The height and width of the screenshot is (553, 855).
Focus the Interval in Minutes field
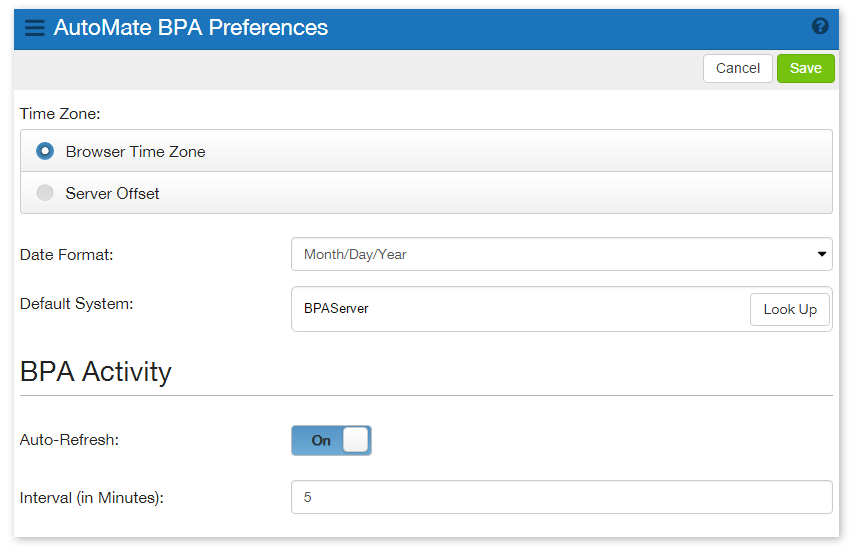(561, 497)
